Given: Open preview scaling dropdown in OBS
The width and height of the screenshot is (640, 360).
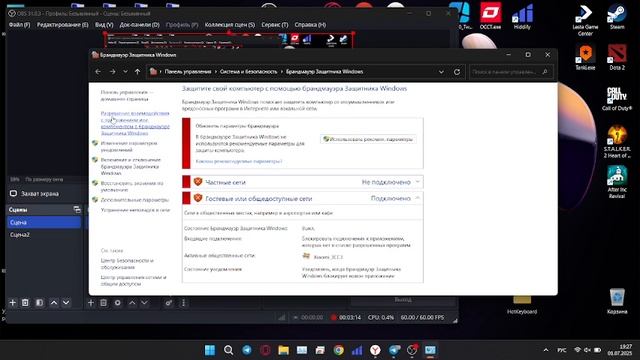Looking at the screenshot, I should 44,179.
